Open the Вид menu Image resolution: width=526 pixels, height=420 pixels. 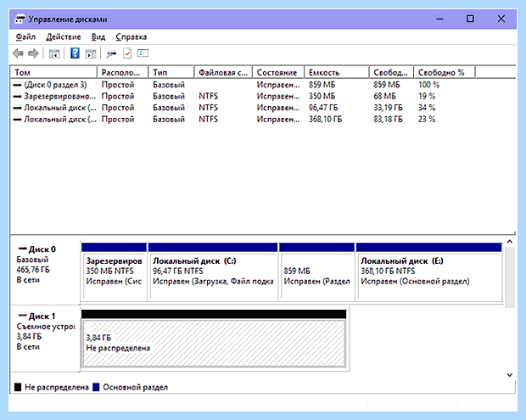point(98,36)
